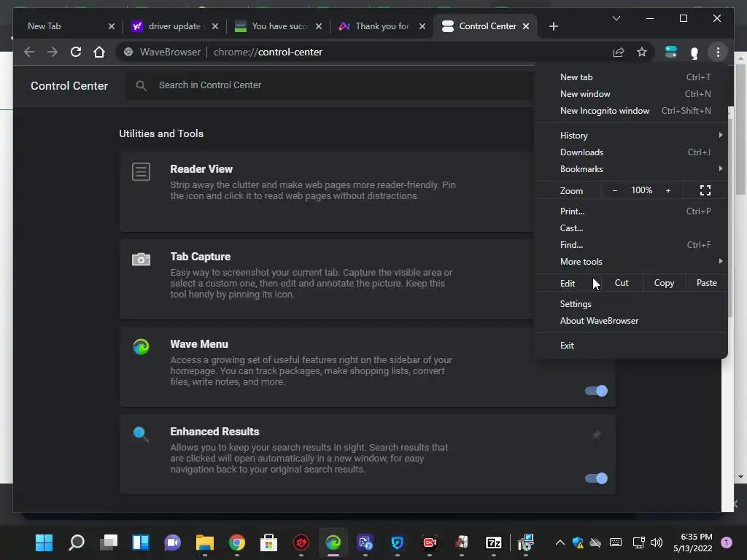Show hidden system tray icons
Screen dimensions: 747x560
[x=560, y=542]
